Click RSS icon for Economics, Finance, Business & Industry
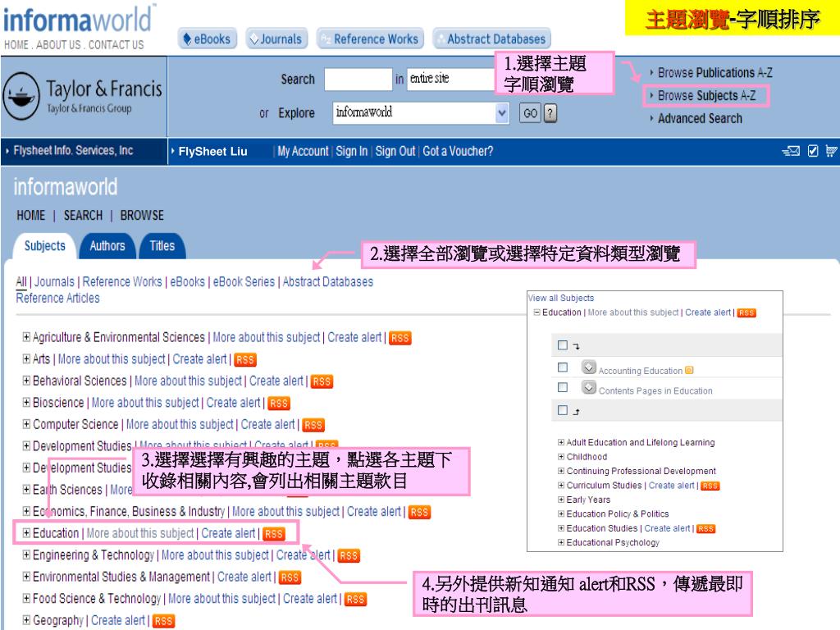Viewport: 840px width, 630px height. pos(419,513)
